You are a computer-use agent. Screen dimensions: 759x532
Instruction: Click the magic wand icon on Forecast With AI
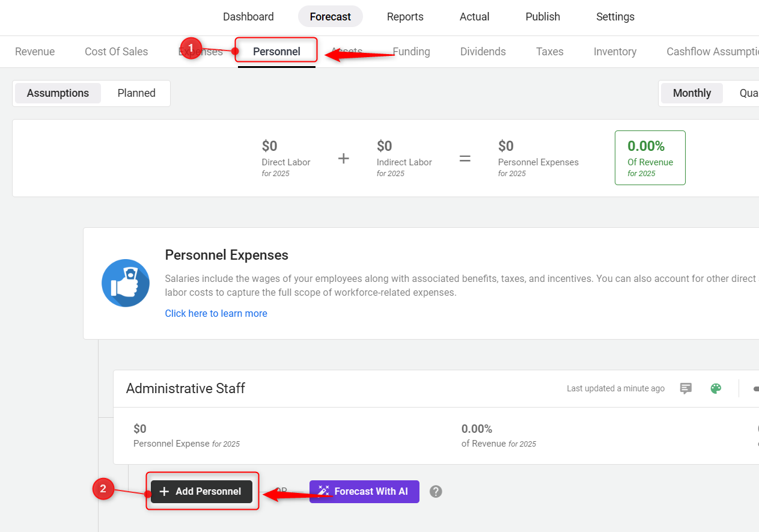tap(324, 491)
